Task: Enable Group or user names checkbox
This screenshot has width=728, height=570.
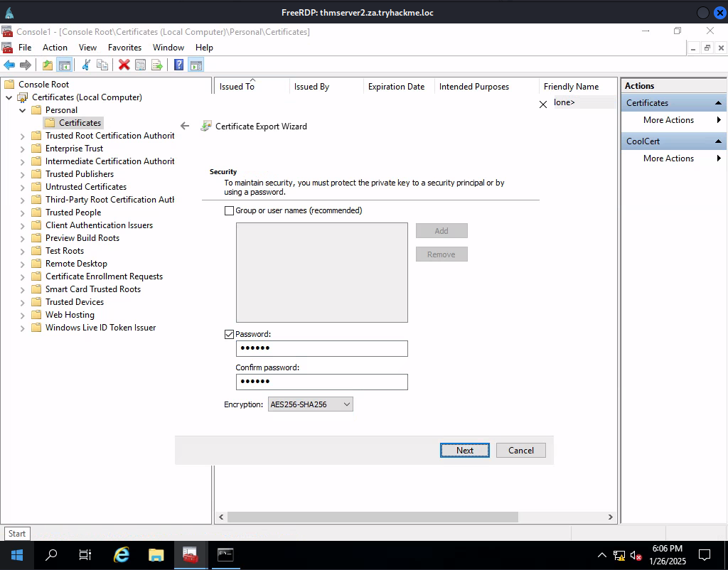Action: pos(229,211)
